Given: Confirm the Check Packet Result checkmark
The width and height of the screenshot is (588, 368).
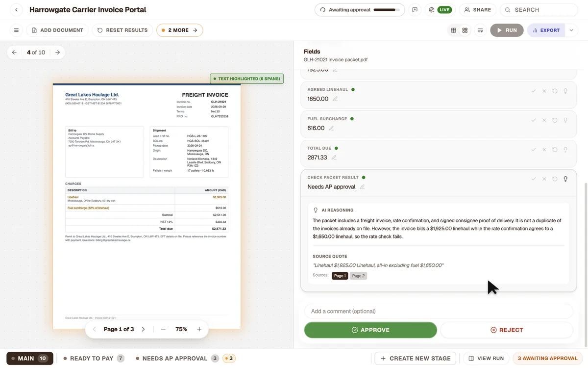Looking at the screenshot, I should (534, 179).
